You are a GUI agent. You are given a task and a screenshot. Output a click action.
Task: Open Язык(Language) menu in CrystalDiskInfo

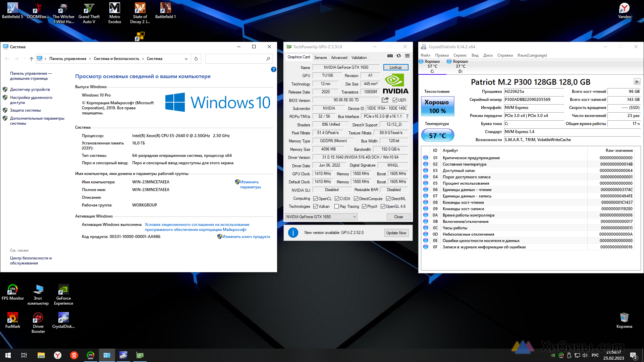click(x=532, y=55)
